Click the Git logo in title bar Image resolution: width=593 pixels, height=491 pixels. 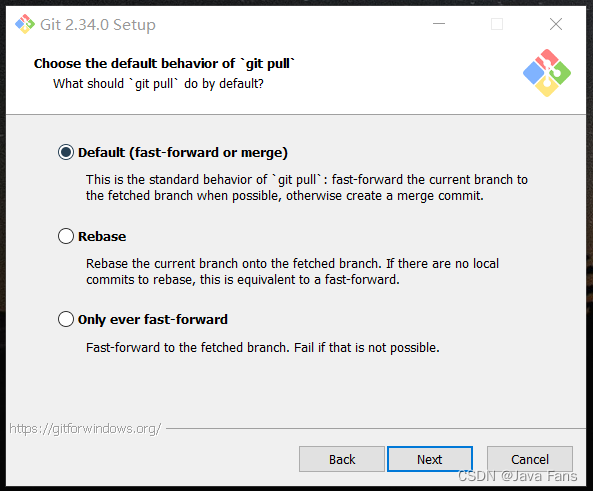(25, 24)
